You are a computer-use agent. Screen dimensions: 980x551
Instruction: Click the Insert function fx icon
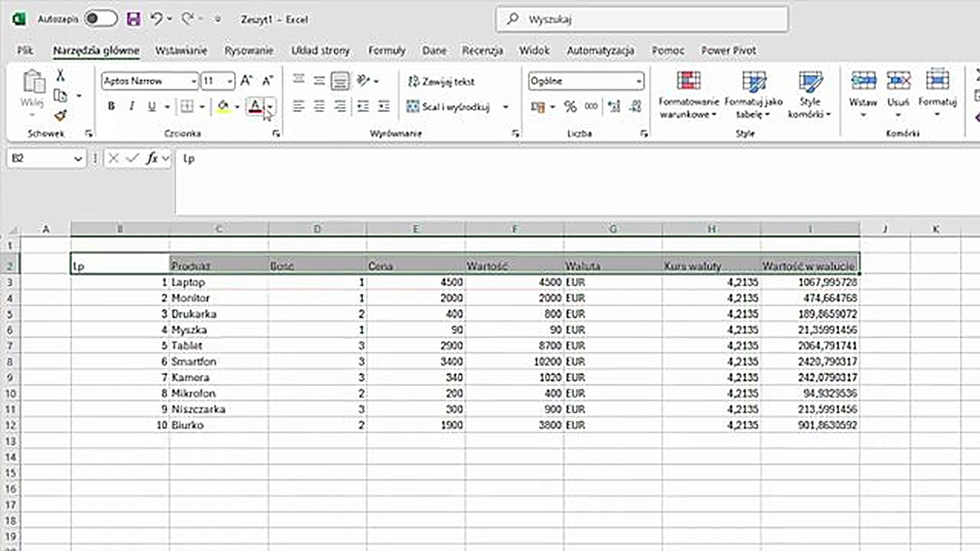(152, 158)
